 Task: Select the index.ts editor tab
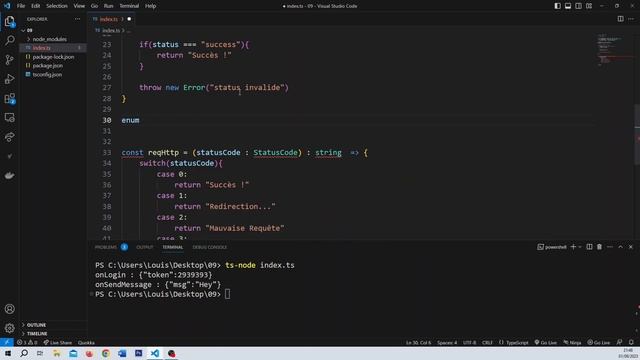click(111, 19)
